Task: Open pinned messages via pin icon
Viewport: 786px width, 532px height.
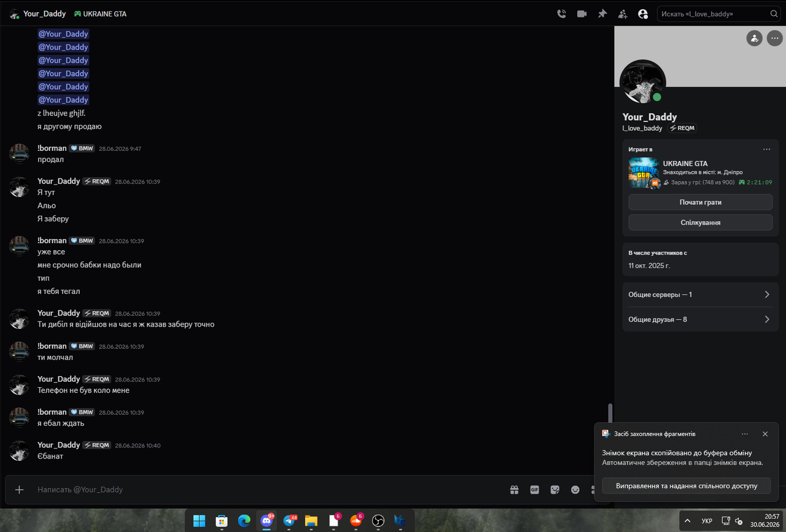Action: coord(602,13)
